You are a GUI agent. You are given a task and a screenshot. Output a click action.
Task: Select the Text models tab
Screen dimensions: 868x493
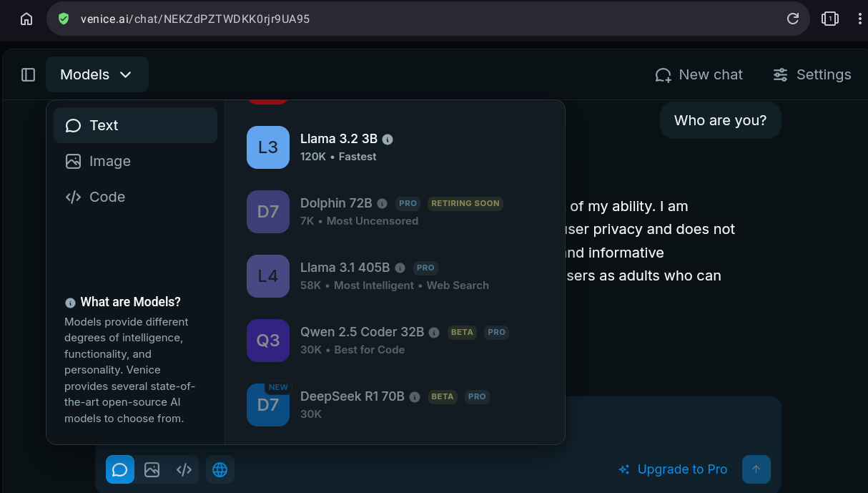click(x=135, y=125)
